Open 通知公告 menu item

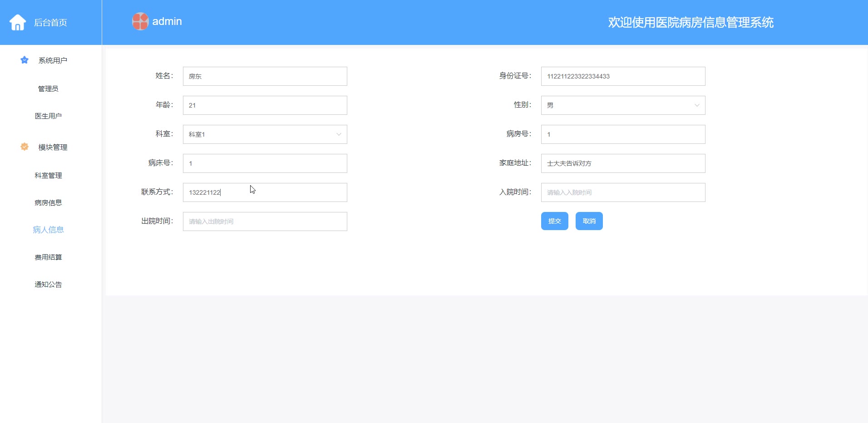point(48,284)
